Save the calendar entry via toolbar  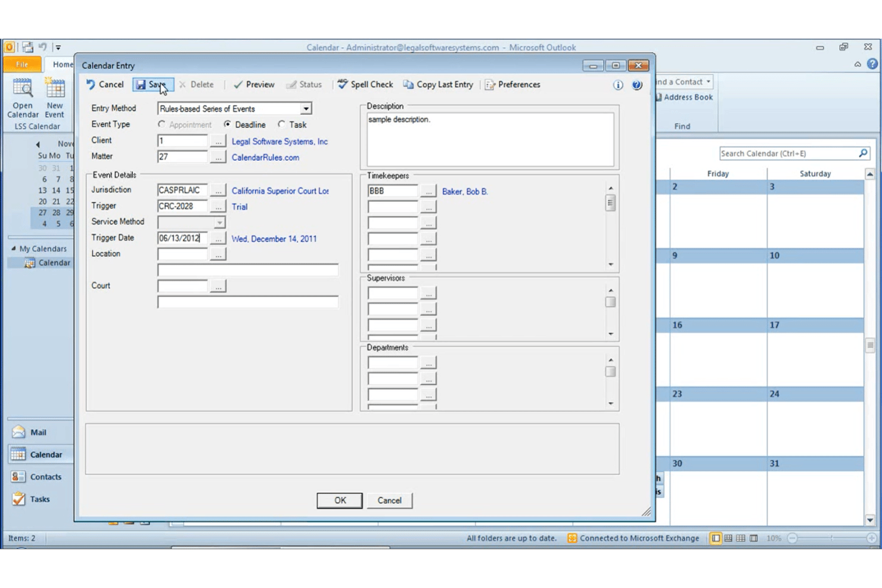click(x=153, y=85)
